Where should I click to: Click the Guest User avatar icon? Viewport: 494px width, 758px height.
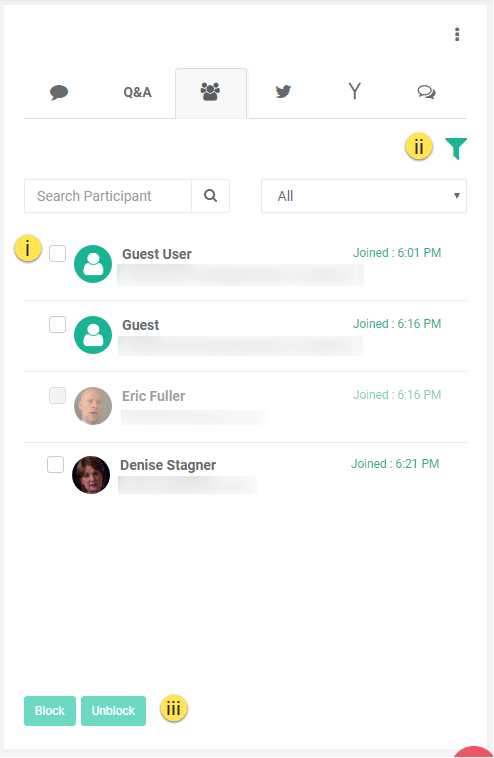tap(93, 264)
